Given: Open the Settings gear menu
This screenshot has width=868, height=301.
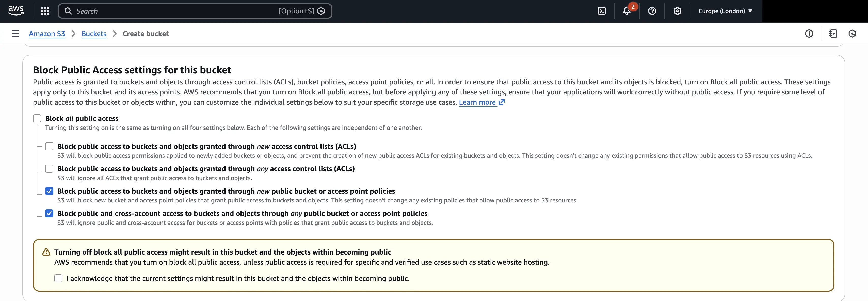Looking at the screenshot, I should (677, 11).
